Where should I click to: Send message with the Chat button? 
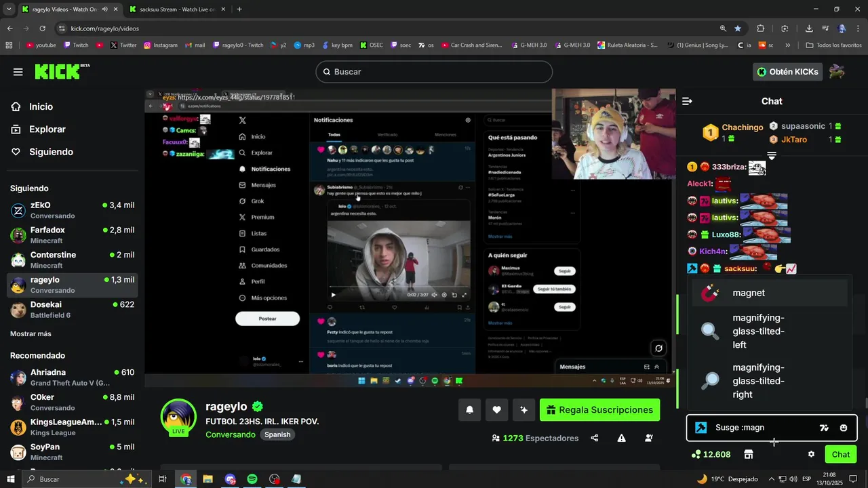(x=841, y=454)
